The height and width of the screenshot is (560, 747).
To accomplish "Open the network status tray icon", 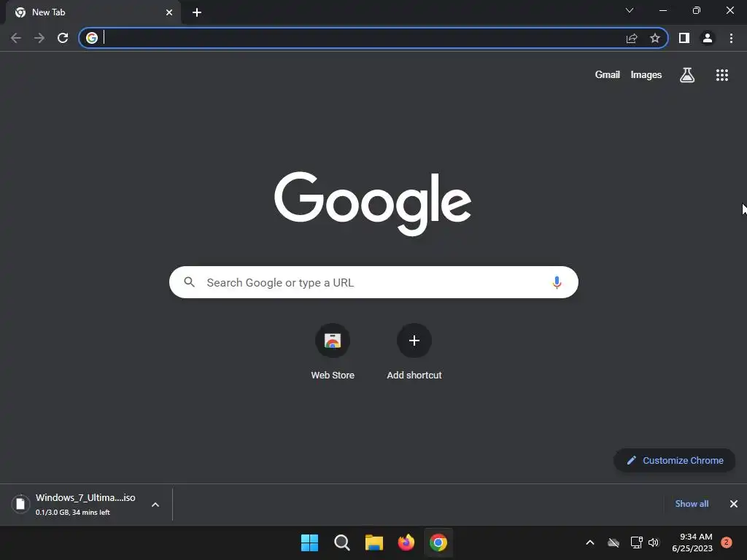I will [x=636, y=542].
